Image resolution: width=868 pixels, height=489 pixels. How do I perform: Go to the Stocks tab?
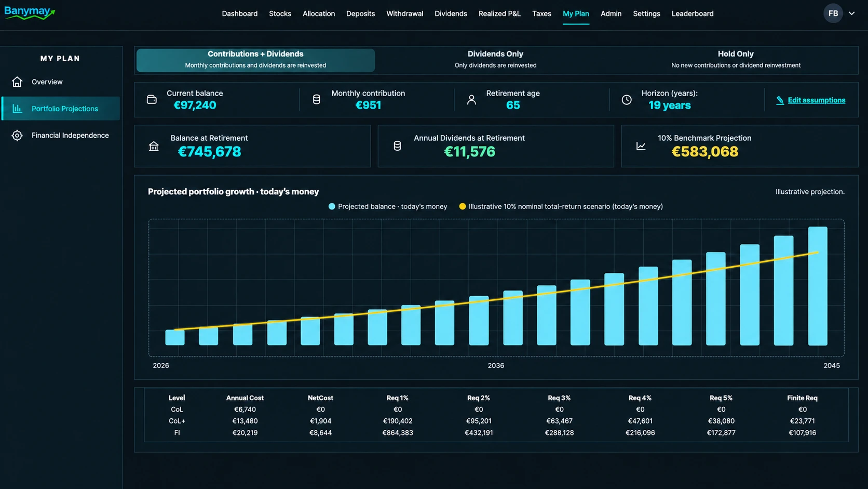pos(280,14)
